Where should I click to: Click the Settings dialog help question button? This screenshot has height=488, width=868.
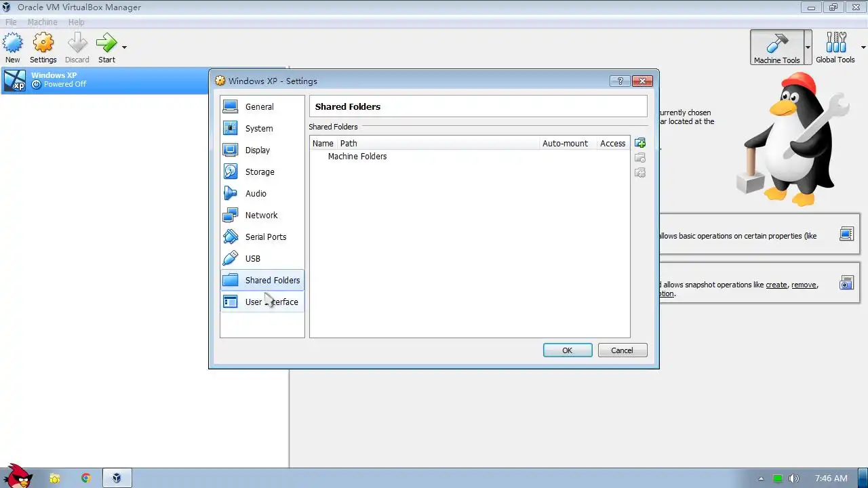(620, 81)
